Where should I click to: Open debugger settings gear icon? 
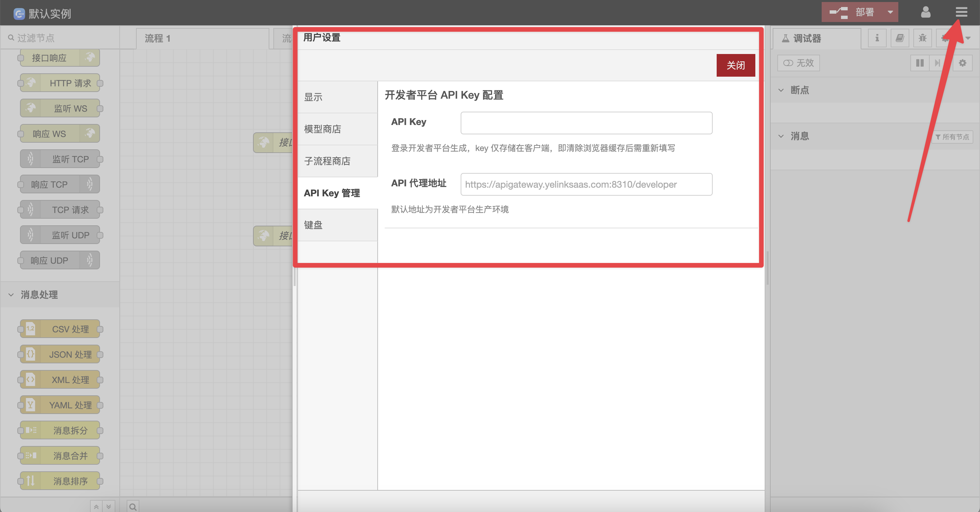pos(962,63)
